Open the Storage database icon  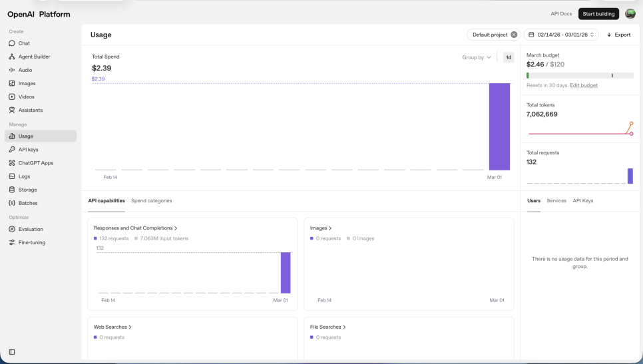tap(12, 190)
